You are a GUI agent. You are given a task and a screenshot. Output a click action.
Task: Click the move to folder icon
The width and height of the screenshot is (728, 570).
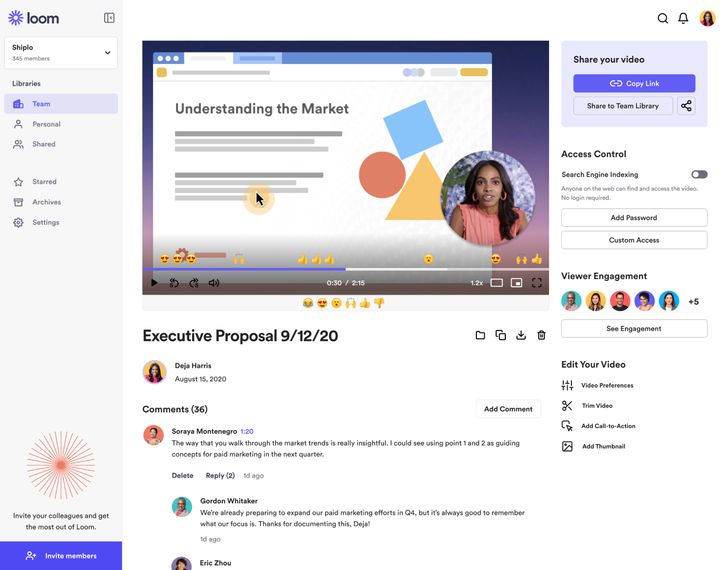click(x=480, y=335)
